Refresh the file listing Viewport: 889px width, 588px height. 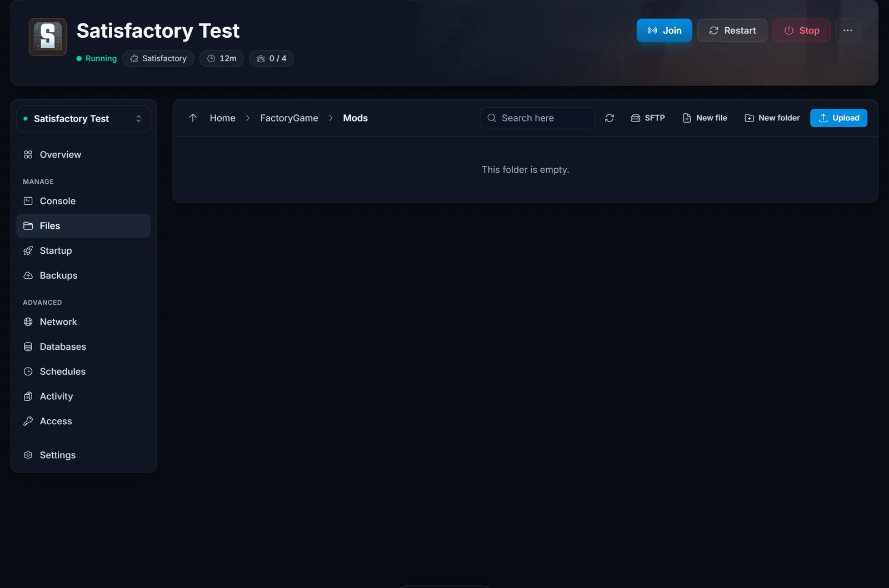(x=610, y=118)
